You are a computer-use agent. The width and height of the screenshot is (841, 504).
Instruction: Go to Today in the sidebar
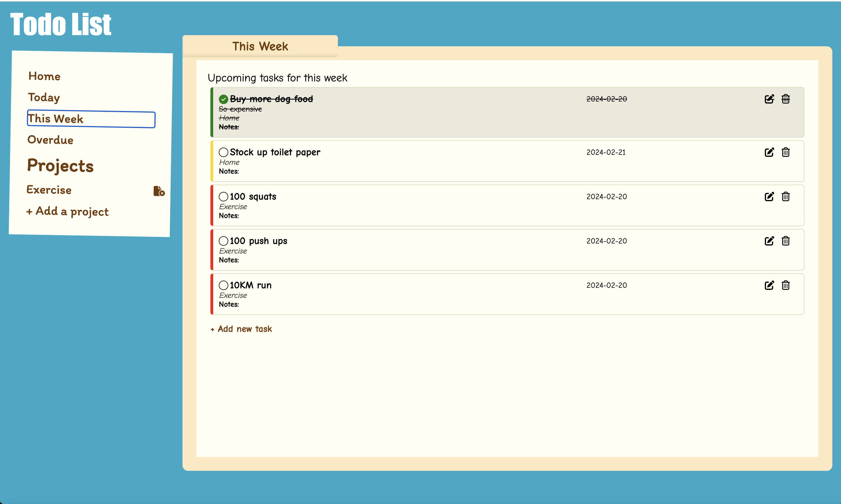[x=44, y=97]
